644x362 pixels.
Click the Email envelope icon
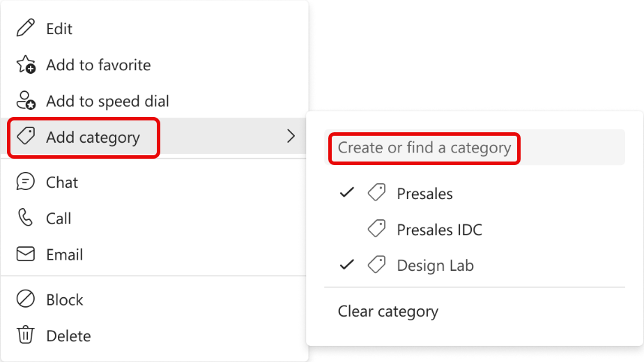26,254
